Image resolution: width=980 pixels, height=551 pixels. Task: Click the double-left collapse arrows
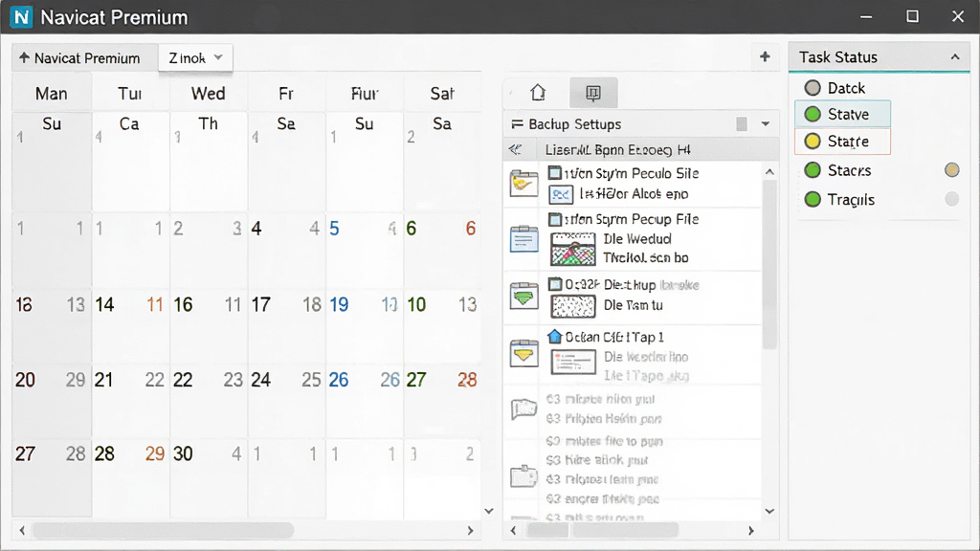click(515, 149)
